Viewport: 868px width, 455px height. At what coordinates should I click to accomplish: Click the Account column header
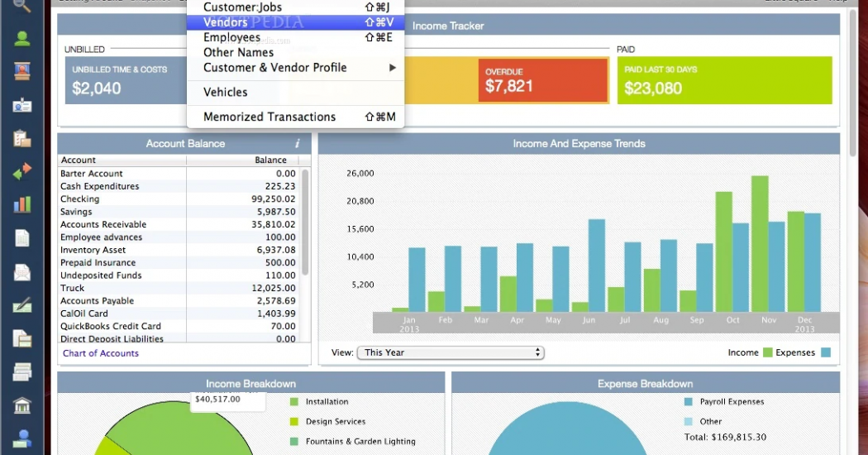coord(122,160)
